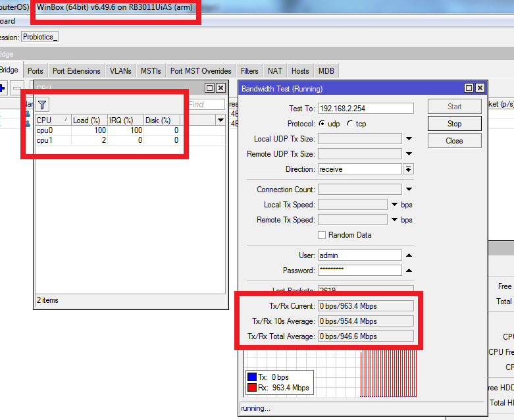This screenshot has width=514, height=420.
Task: Switch to the NAT tab
Action: tap(274, 71)
